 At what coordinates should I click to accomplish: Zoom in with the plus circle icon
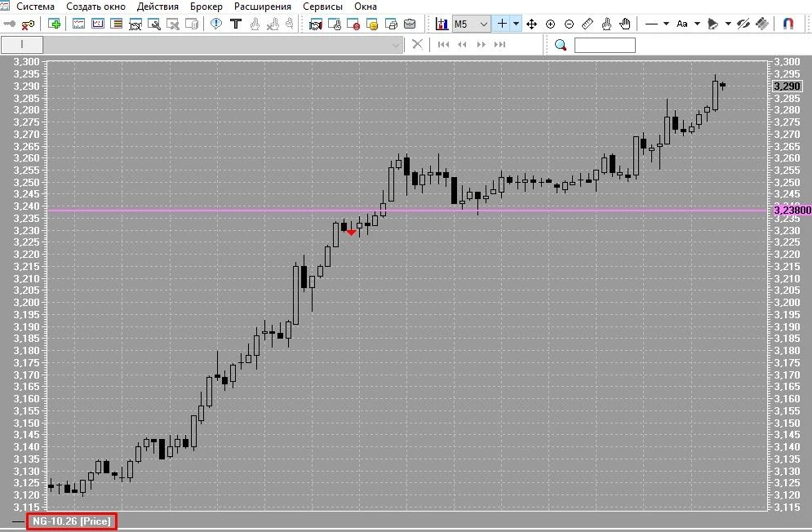(x=551, y=24)
